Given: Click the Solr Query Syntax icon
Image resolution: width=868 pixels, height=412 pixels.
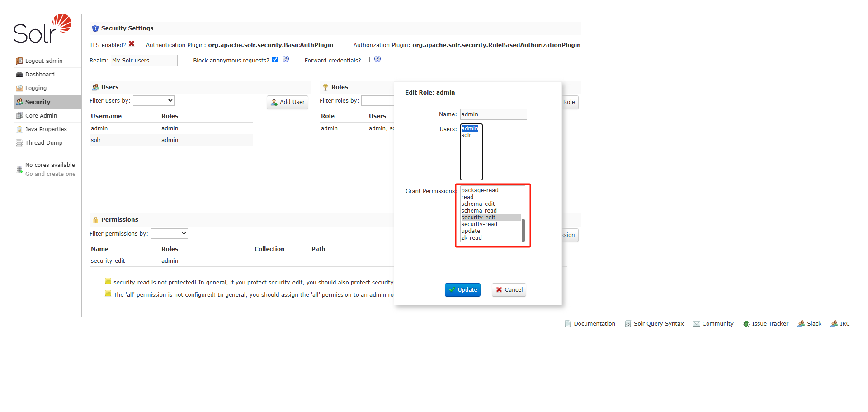Looking at the screenshot, I should [x=627, y=324].
